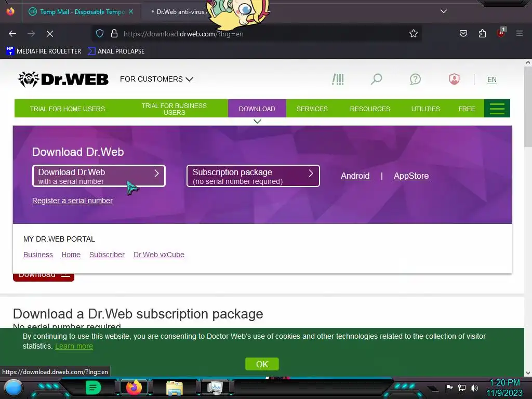Click the volume speaker tray icon
532x399 pixels.
[x=474, y=388]
